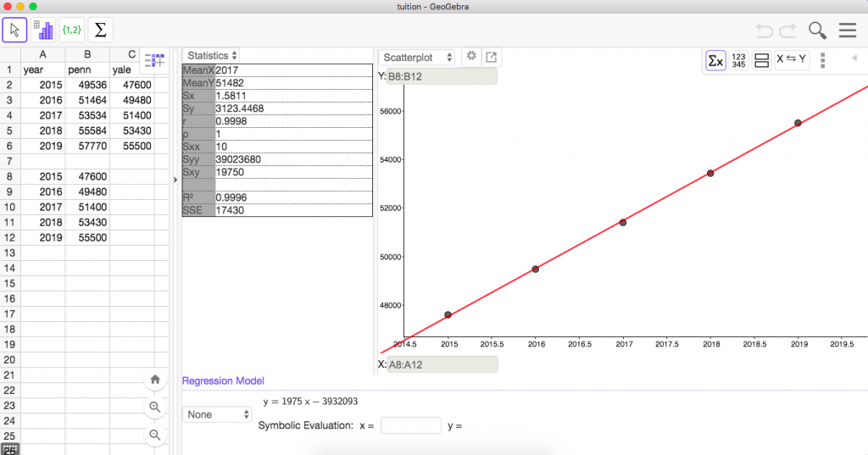Select cell with value 49536
This screenshot has height=455, width=868.
pos(87,85)
